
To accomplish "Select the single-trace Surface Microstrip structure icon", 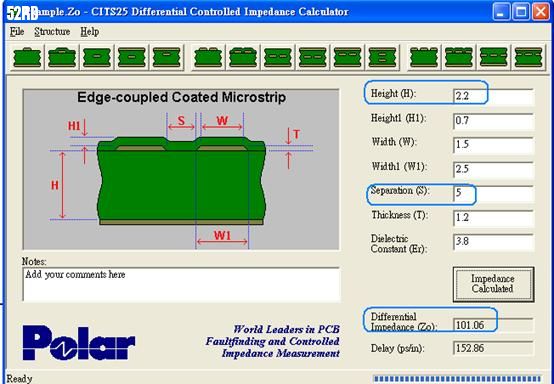I will point(27,57).
